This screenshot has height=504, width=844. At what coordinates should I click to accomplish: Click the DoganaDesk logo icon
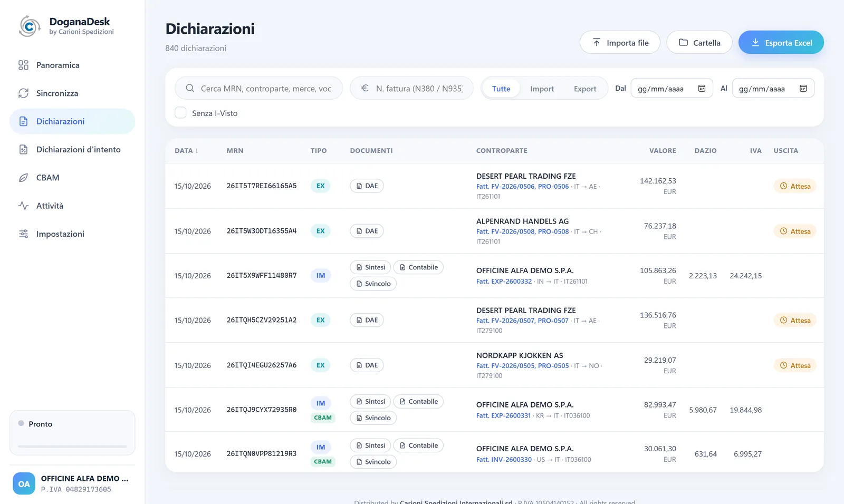(30, 26)
